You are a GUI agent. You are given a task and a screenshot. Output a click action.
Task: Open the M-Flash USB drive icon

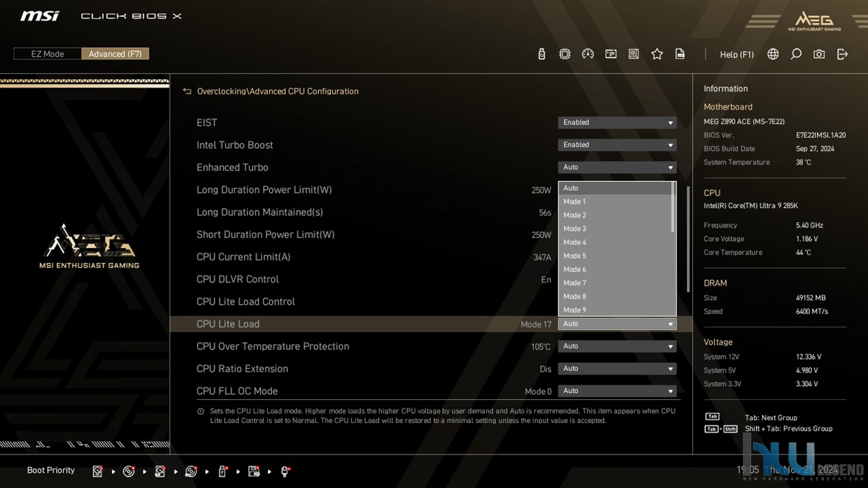tap(541, 54)
